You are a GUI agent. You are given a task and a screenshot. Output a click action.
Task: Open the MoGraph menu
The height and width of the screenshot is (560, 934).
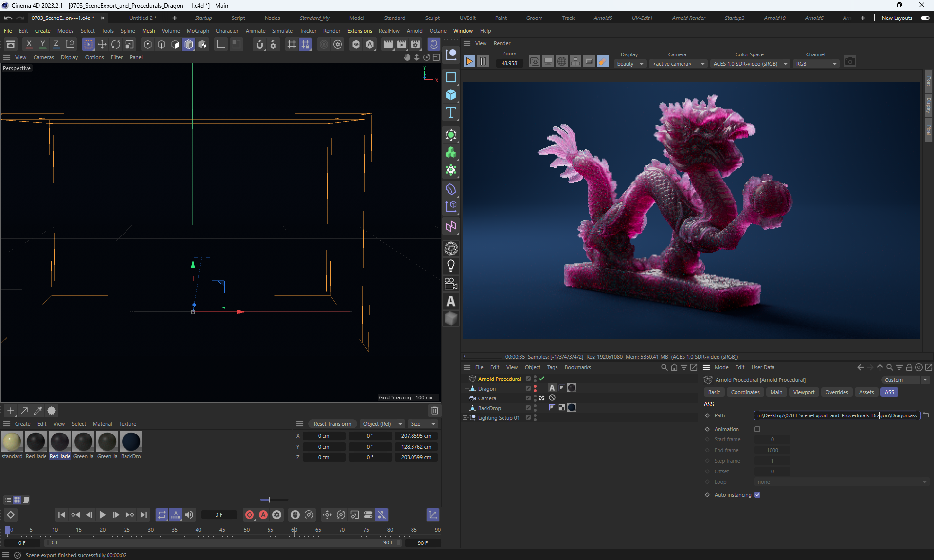[198, 31]
